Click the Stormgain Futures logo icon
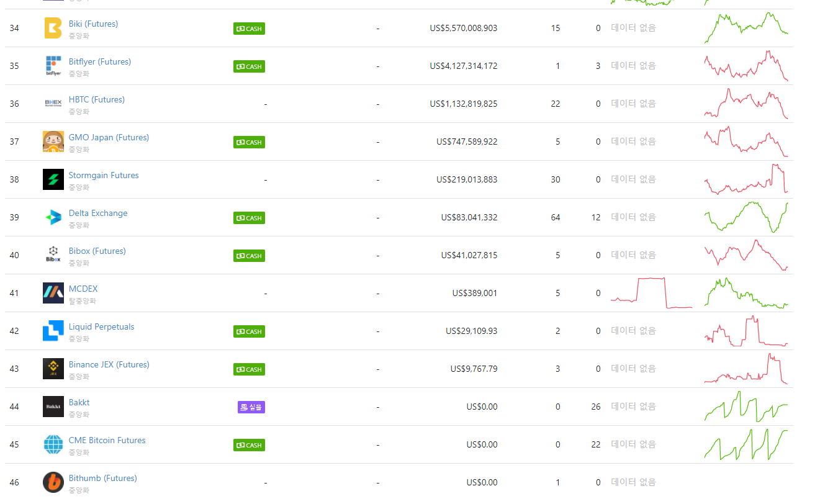Image resolution: width=815 pixels, height=504 pixels. click(x=53, y=179)
